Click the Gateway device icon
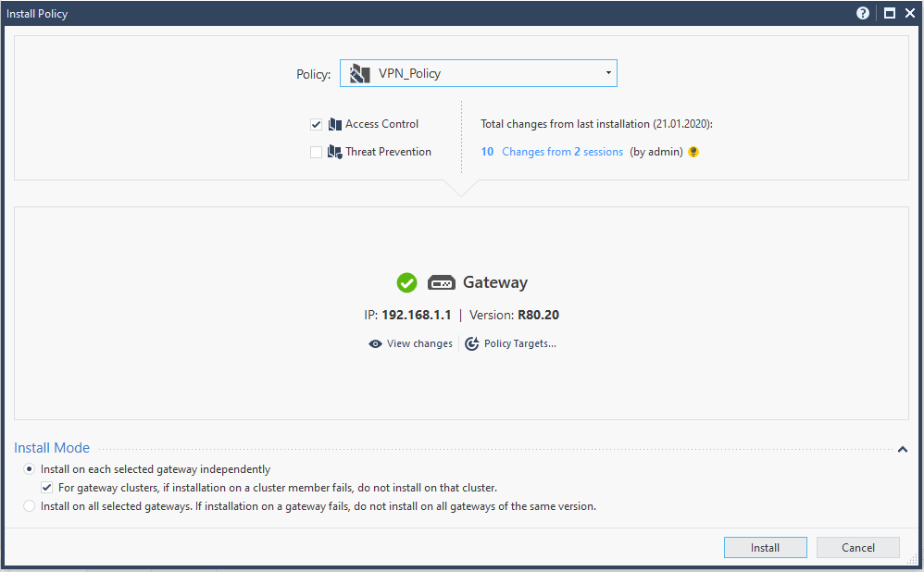 tap(441, 283)
